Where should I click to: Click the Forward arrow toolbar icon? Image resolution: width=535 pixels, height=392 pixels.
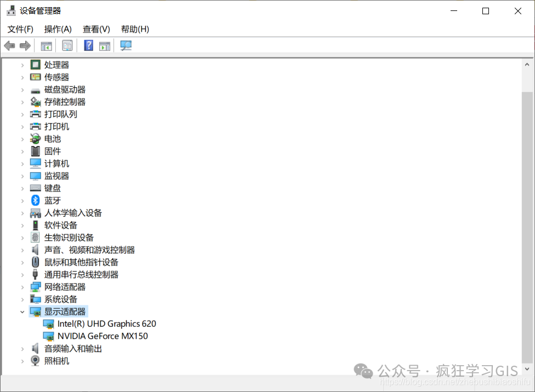(x=25, y=46)
